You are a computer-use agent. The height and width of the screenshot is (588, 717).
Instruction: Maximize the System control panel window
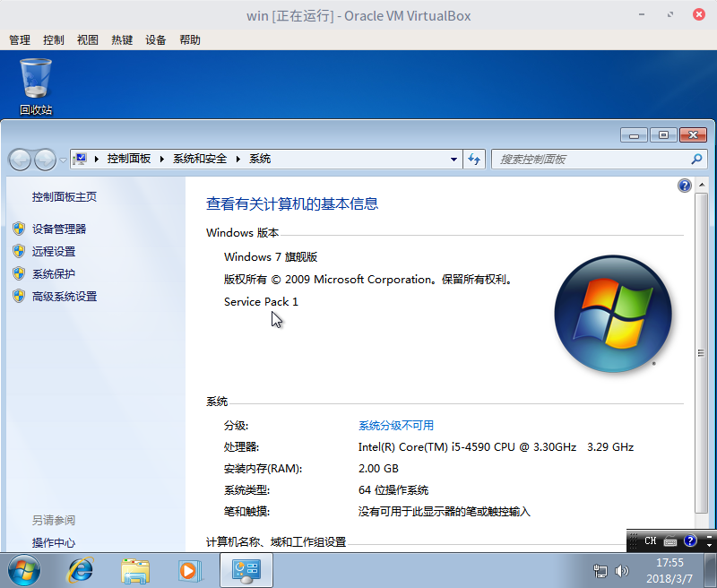coord(663,134)
